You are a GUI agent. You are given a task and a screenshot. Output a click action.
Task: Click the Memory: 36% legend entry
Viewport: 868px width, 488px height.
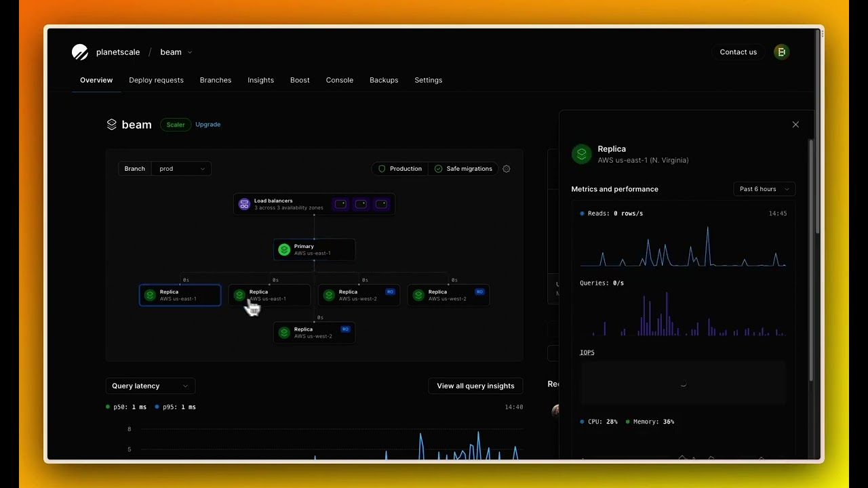click(650, 422)
